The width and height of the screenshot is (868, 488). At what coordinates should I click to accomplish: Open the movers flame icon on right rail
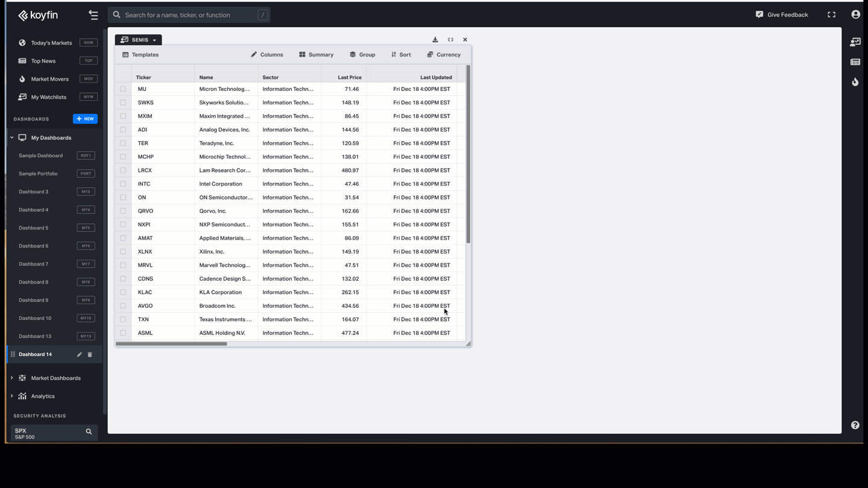[x=855, y=82]
